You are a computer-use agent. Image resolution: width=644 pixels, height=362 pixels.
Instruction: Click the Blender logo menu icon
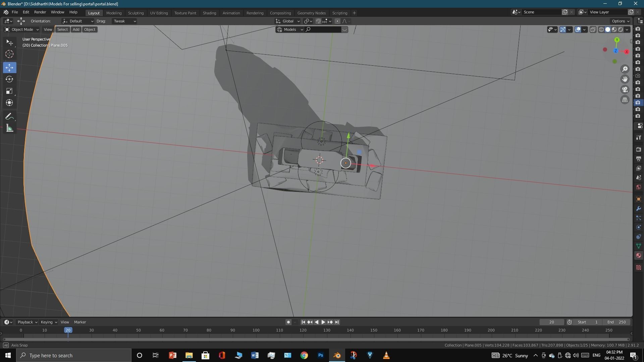click(x=6, y=12)
